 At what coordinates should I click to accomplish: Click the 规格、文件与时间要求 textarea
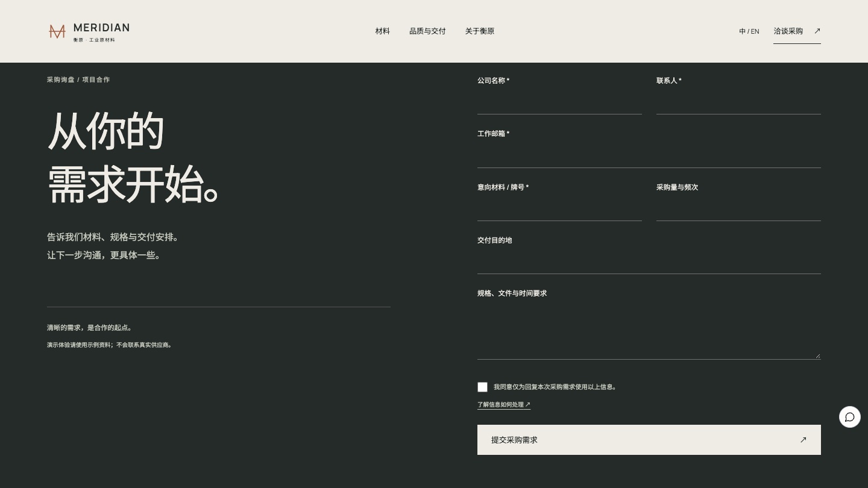(x=649, y=331)
